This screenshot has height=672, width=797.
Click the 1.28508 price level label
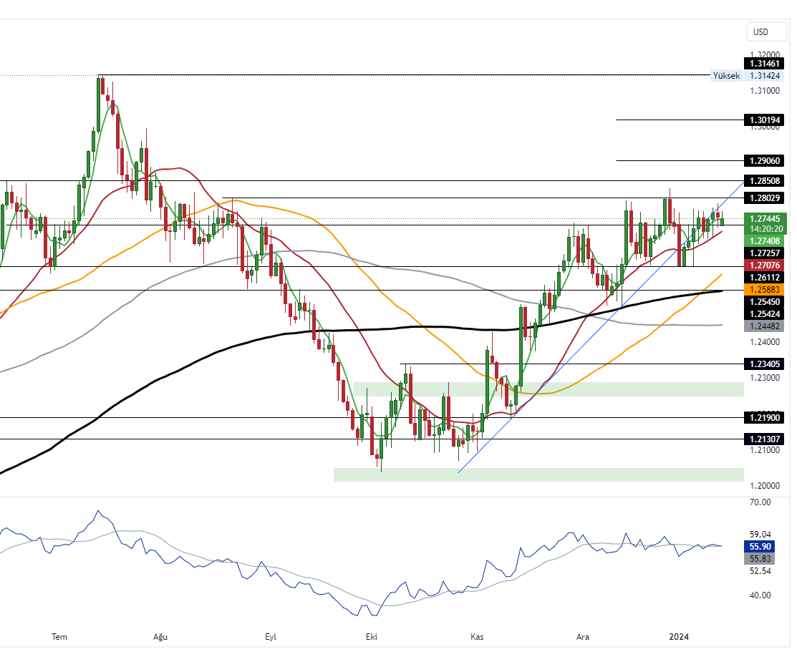(765, 180)
